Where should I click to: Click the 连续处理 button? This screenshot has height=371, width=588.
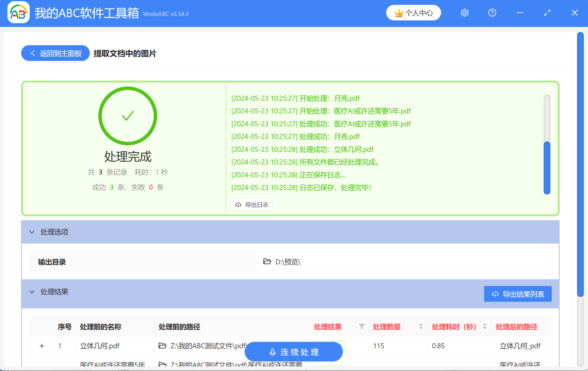pyautogui.click(x=294, y=352)
